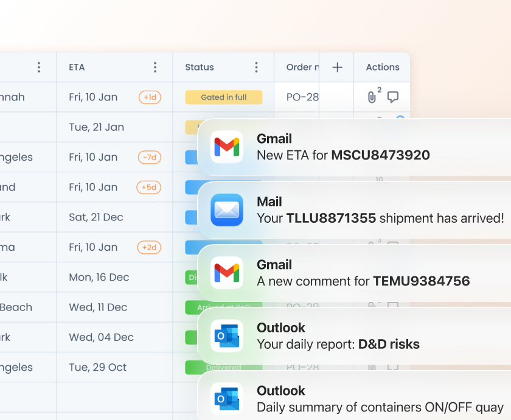This screenshot has width=511, height=420.
Task: Open comments in the Gated in full row
Action: (x=393, y=97)
